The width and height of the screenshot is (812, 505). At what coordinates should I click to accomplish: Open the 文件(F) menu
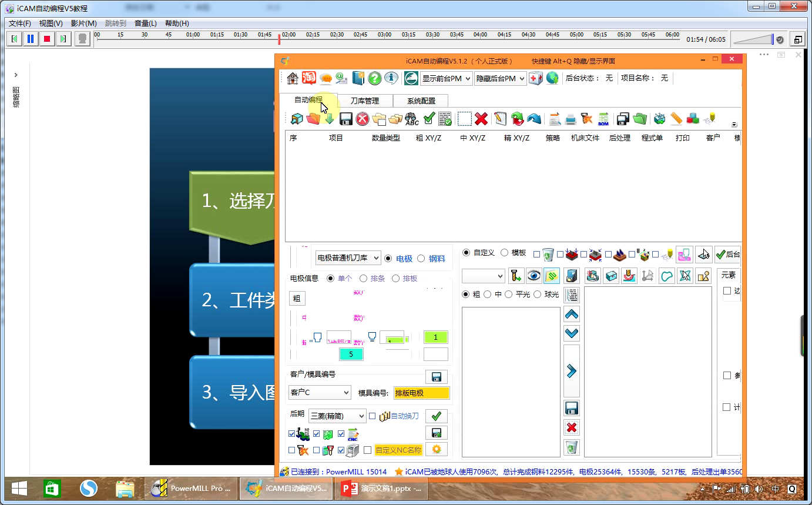(x=20, y=24)
